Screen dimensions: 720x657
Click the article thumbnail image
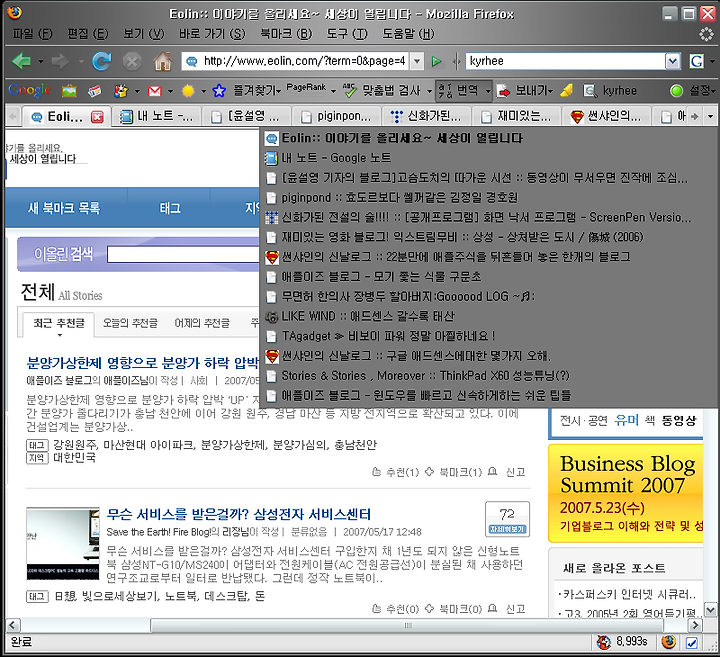pyautogui.click(x=63, y=543)
